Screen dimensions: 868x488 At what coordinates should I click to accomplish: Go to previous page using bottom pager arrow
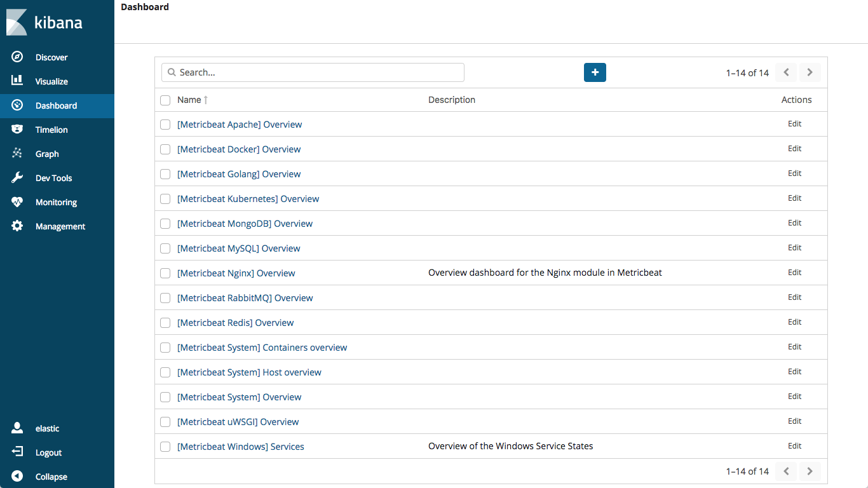786,471
